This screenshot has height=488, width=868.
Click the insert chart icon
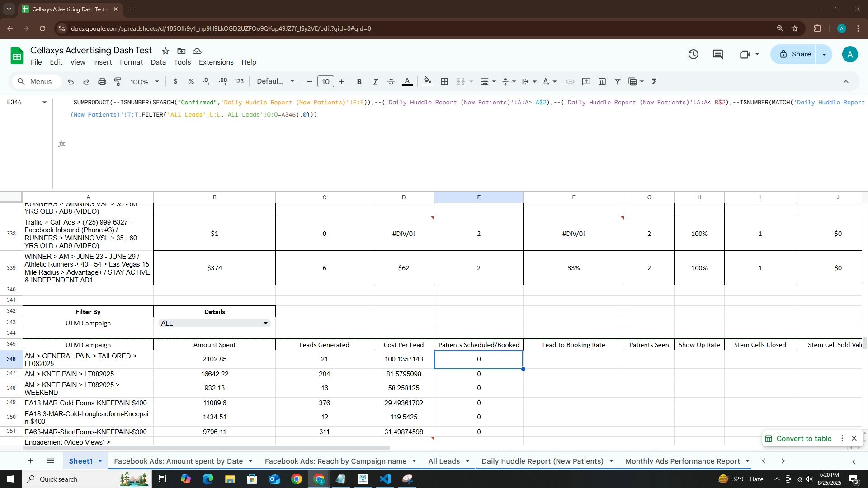click(602, 82)
